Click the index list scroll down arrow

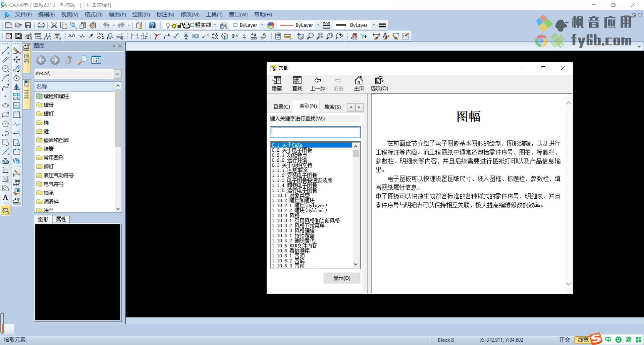click(356, 264)
